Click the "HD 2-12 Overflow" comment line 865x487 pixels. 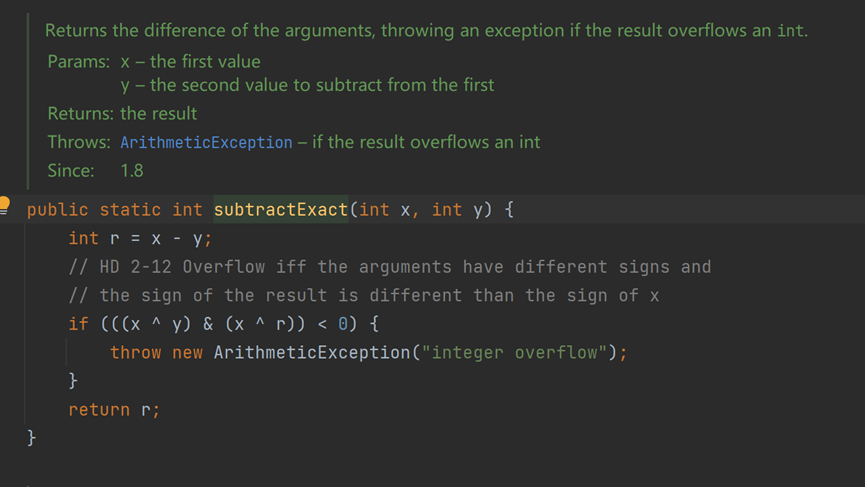pos(389,267)
